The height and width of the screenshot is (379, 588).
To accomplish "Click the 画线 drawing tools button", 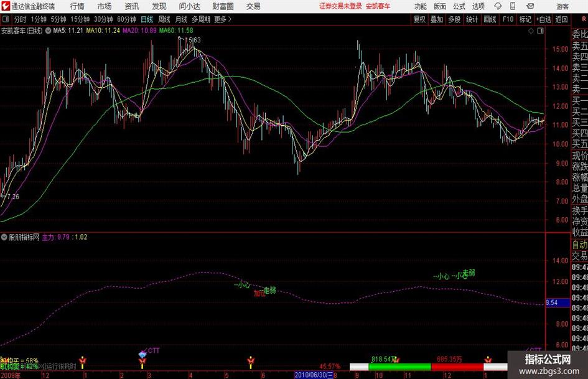I will click(x=490, y=19).
